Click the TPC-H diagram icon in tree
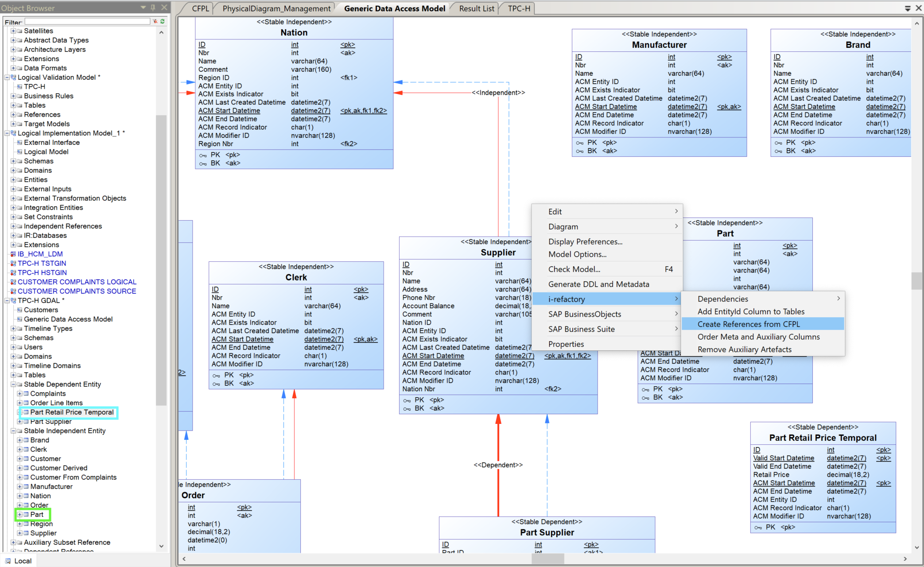924x567 pixels. click(x=19, y=87)
